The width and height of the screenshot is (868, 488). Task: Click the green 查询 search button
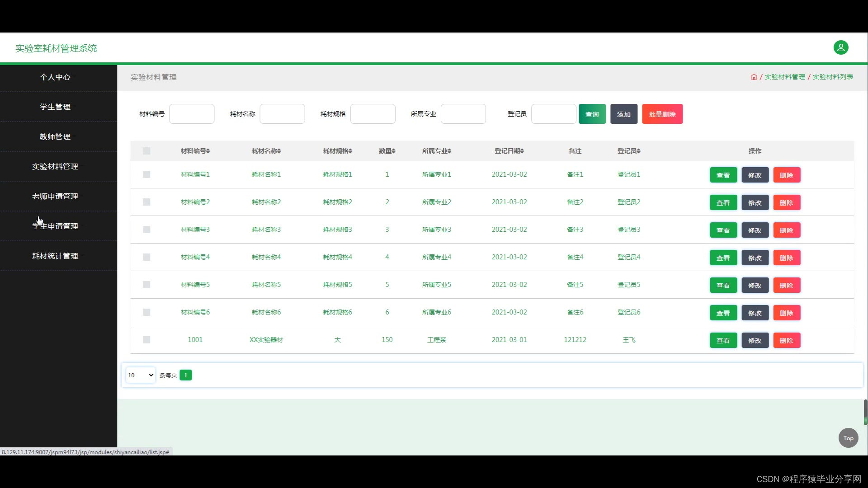point(592,114)
